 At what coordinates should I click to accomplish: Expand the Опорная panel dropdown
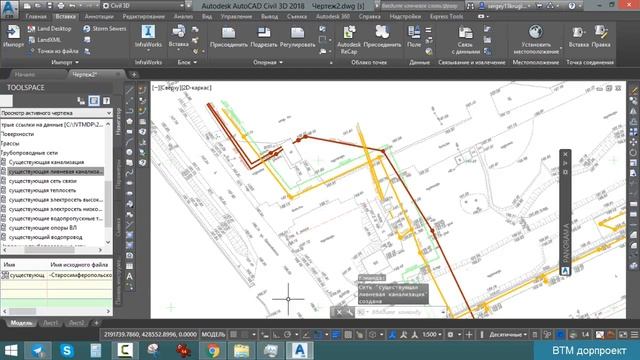(x=268, y=62)
